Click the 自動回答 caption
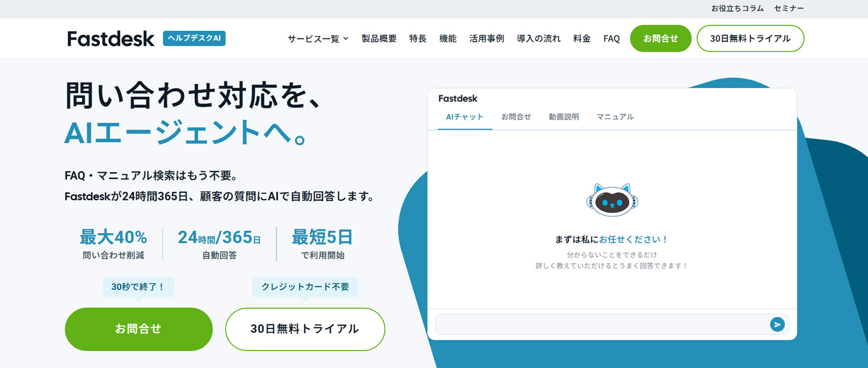The image size is (868, 368). pyautogui.click(x=219, y=255)
